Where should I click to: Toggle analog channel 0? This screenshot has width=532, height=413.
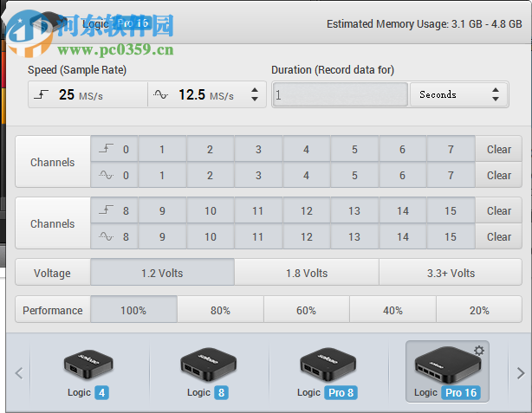114,175
